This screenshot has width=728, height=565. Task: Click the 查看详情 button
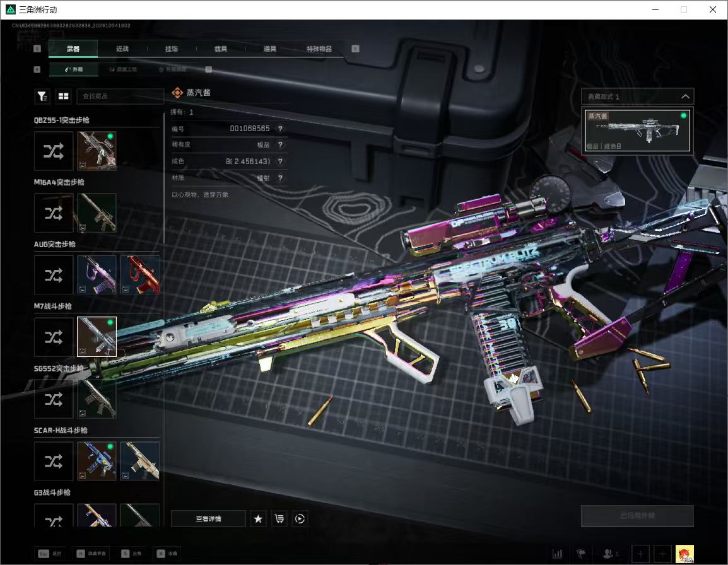[208, 518]
